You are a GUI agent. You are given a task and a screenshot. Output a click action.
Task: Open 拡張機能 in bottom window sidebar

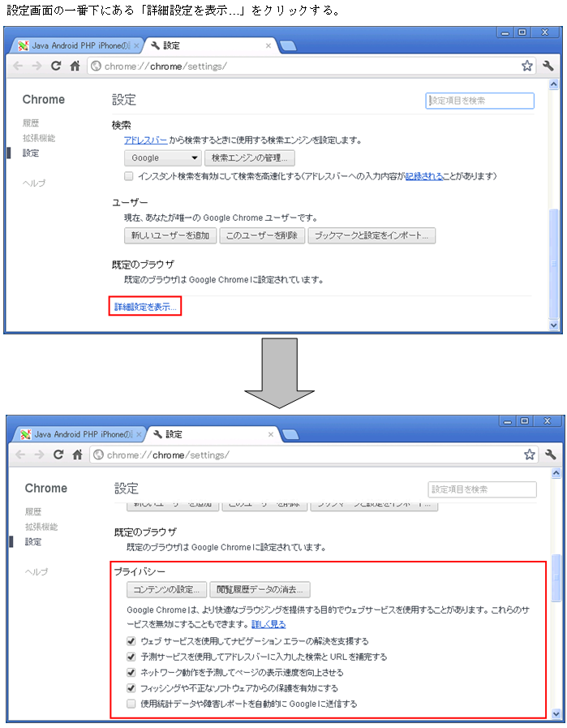click(x=41, y=527)
